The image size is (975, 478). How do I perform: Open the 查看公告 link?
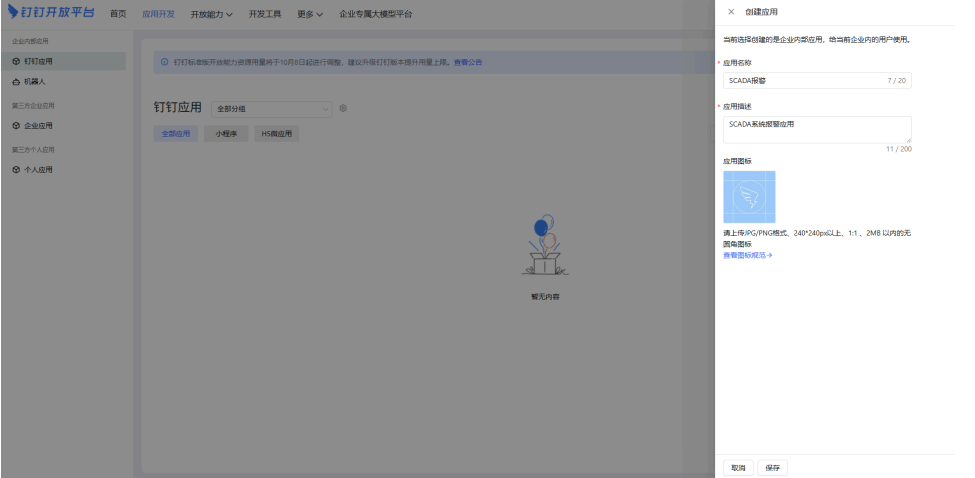point(468,62)
